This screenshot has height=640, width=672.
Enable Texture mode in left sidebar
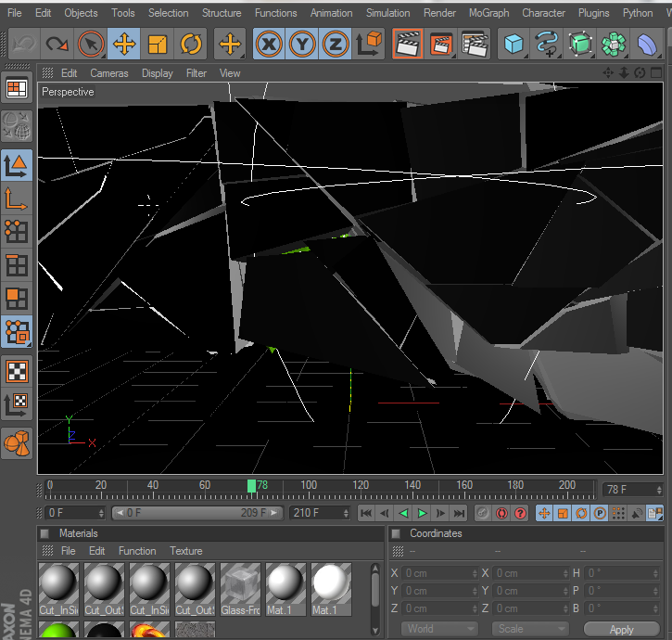click(17, 371)
